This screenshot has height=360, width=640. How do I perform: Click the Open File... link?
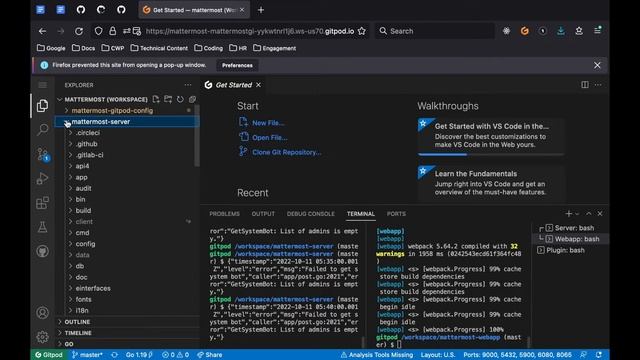270,138
